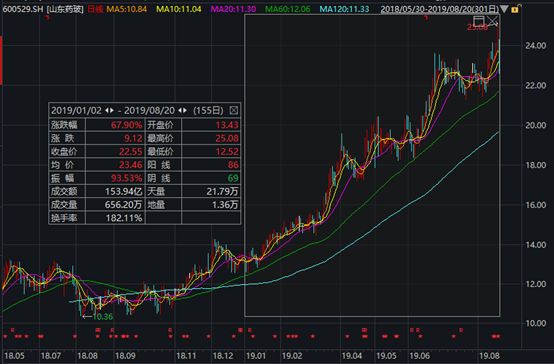The image size is (554, 364).
Task: Click the 20.00 price axis label
Action: click(x=536, y=125)
